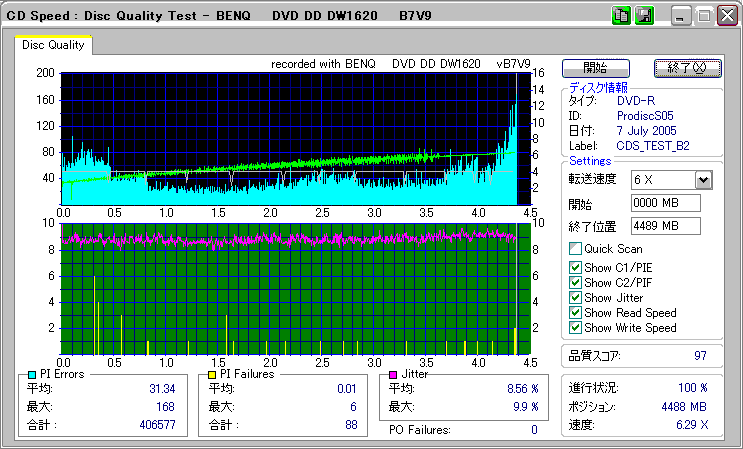
Task: Disable Show Jitter checkbox
Action: tap(575, 297)
